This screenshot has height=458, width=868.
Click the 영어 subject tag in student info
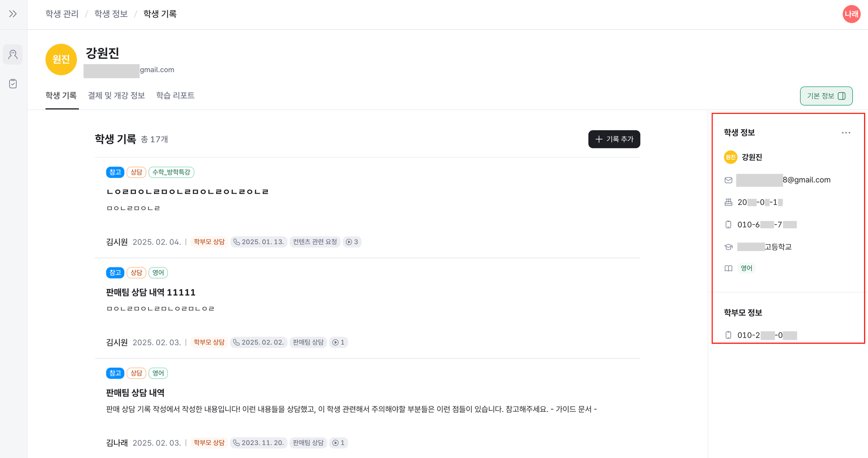(x=746, y=268)
